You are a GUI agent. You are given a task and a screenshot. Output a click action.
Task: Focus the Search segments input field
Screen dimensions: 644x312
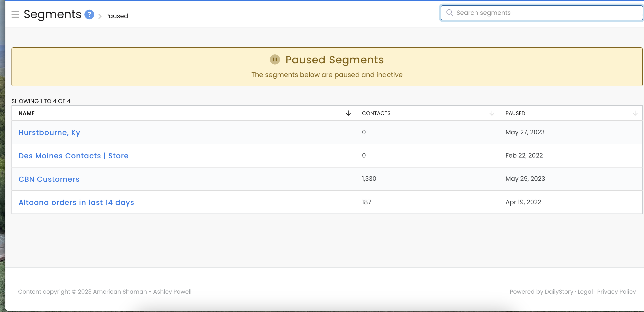tap(541, 13)
